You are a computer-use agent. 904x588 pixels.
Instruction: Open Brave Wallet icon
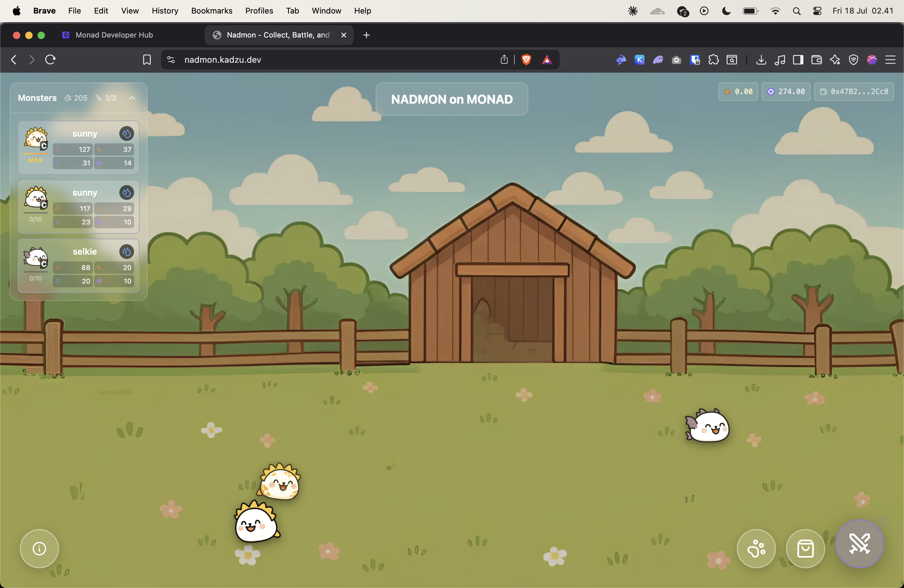(x=817, y=60)
